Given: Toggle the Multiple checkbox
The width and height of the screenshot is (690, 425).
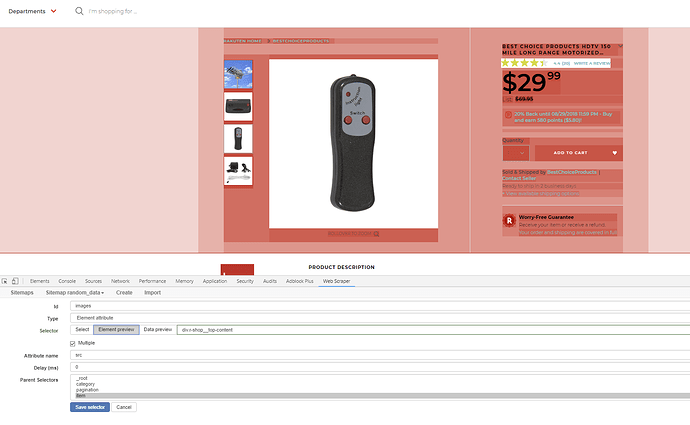Looking at the screenshot, I should point(73,343).
